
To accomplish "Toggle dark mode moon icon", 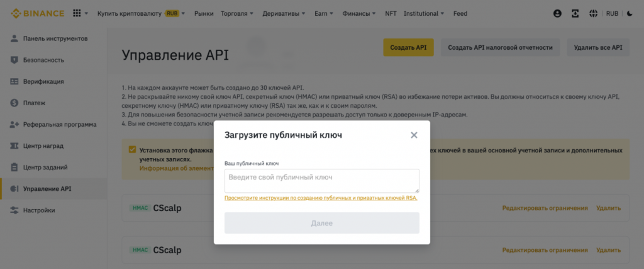I will click(x=630, y=13).
